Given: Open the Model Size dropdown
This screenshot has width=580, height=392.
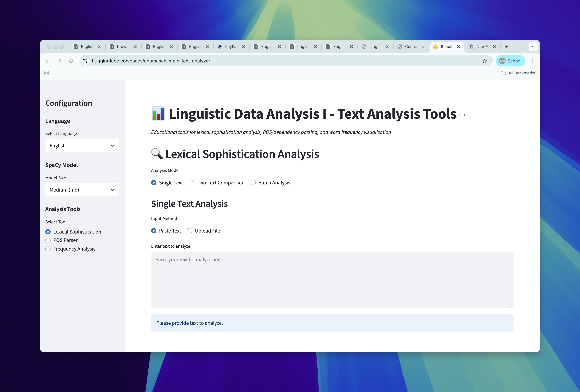Looking at the screenshot, I should coord(82,190).
